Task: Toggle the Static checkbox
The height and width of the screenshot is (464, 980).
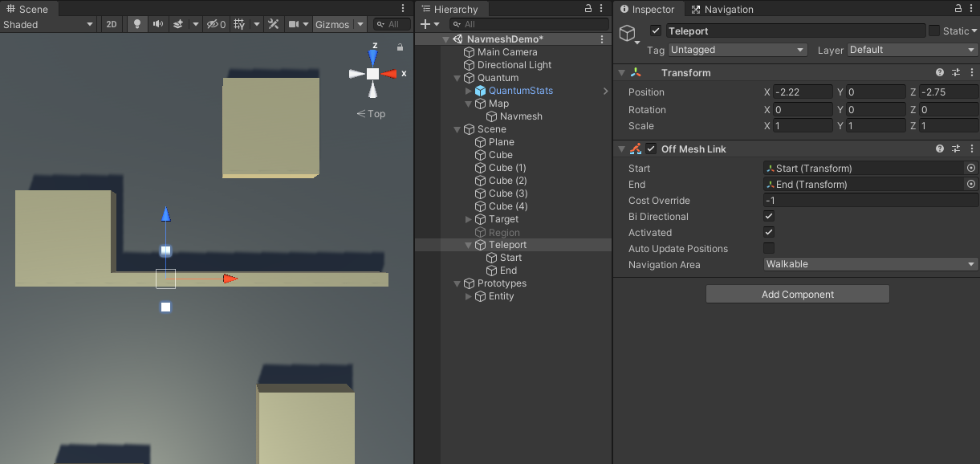Action: [x=934, y=31]
